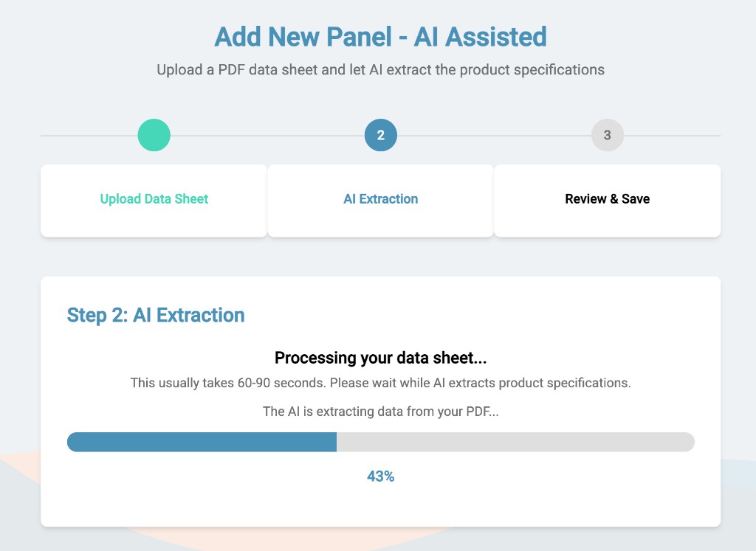Click the connector line between step 2 and 3
Viewport: 756px width, 551px height.
click(493, 135)
